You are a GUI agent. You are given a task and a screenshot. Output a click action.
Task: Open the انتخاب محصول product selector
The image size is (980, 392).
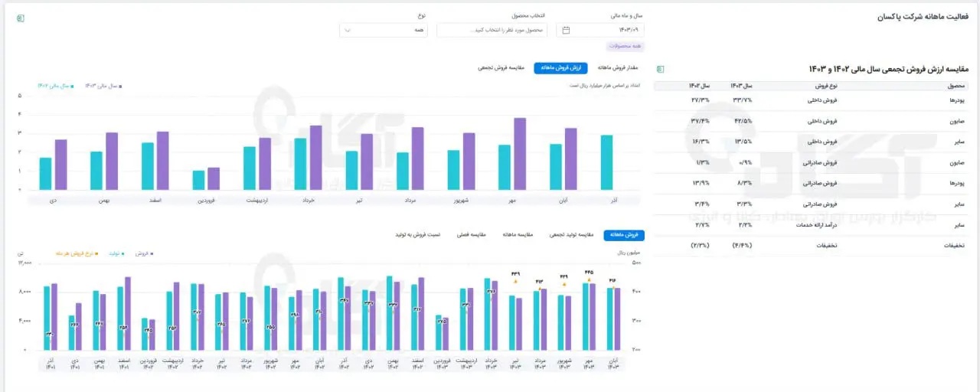[x=492, y=30]
